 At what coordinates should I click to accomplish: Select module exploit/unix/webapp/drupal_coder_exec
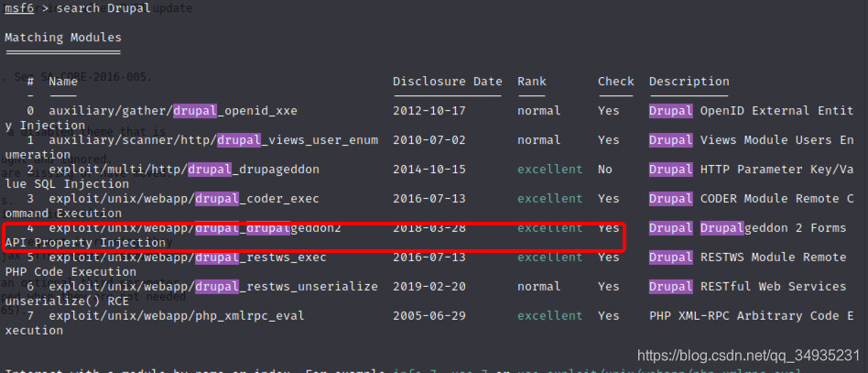tap(184, 199)
